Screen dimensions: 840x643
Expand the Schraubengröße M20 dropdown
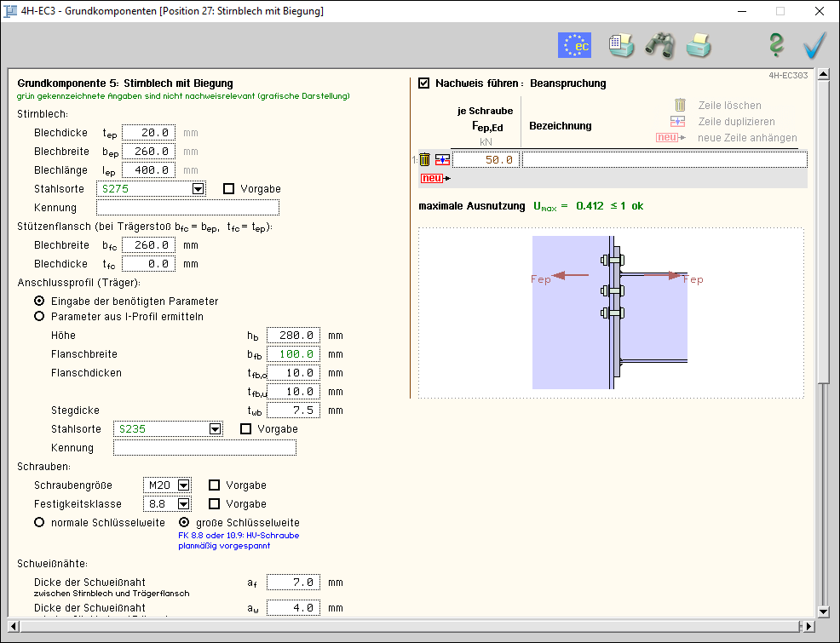(x=183, y=485)
